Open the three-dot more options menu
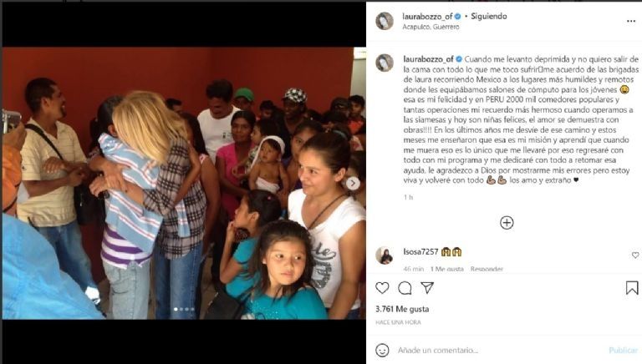 pos(631,21)
